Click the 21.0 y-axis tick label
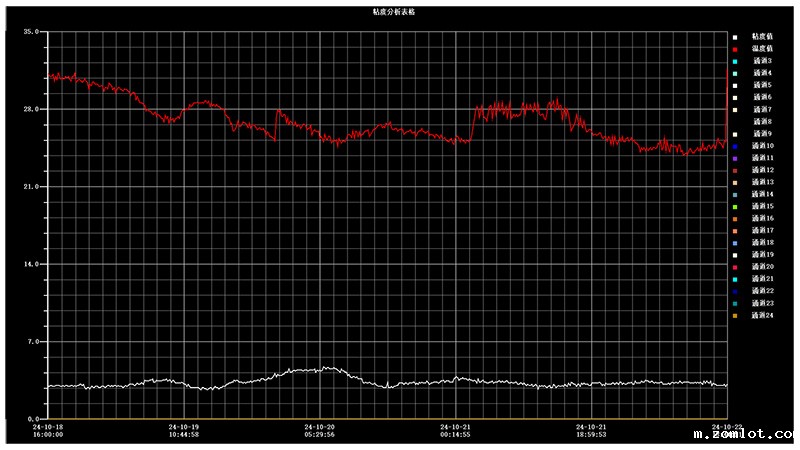 30,187
